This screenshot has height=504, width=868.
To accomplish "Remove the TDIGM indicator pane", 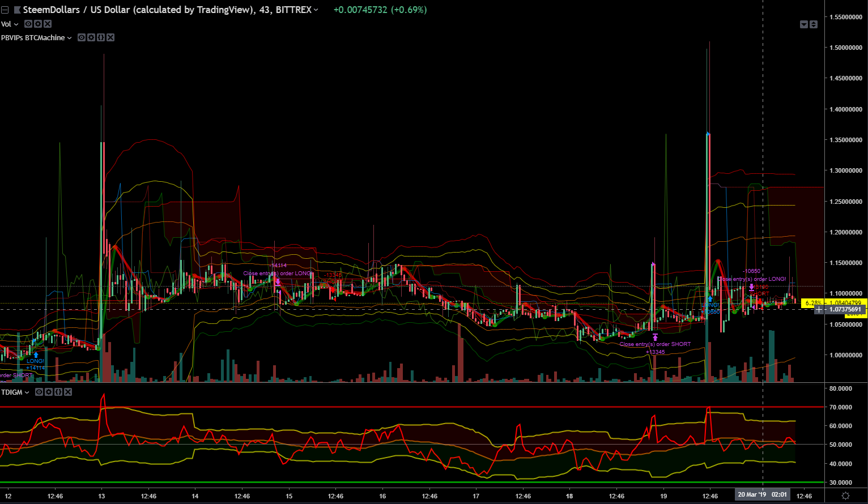I will click(68, 392).
